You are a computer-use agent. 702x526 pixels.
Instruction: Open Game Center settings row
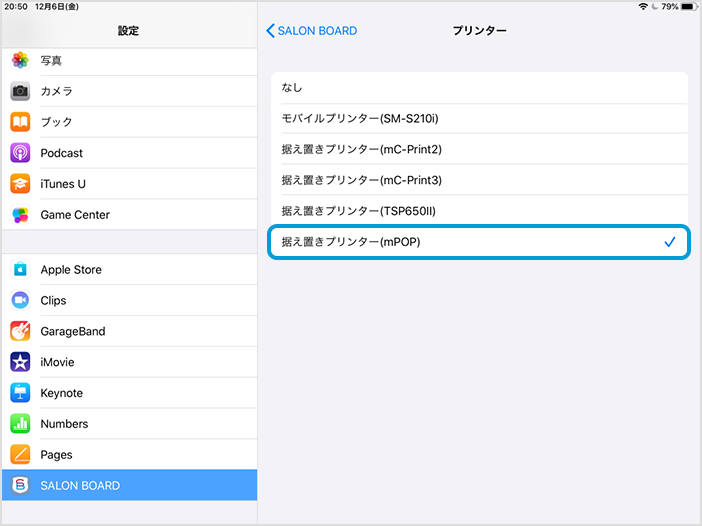click(x=129, y=215)
